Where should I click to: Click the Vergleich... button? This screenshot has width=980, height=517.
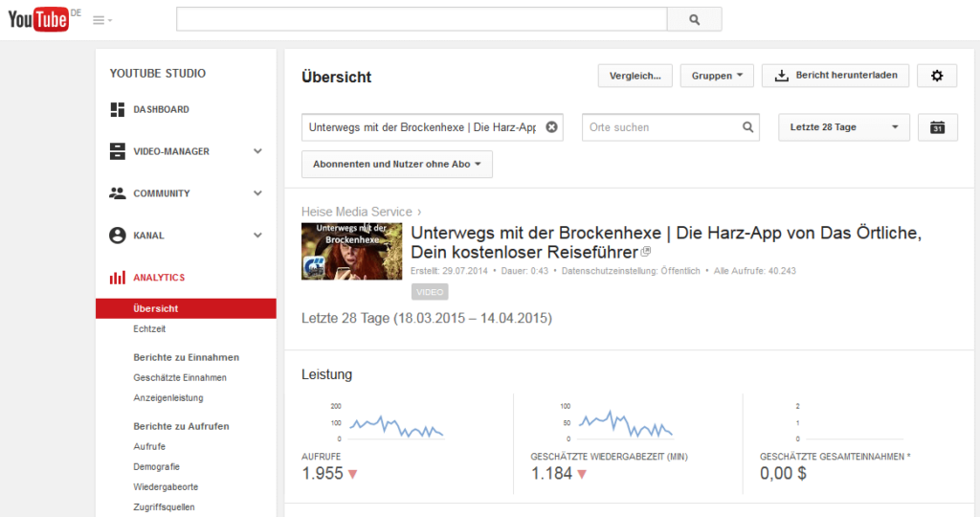click(x=635, y=76)
